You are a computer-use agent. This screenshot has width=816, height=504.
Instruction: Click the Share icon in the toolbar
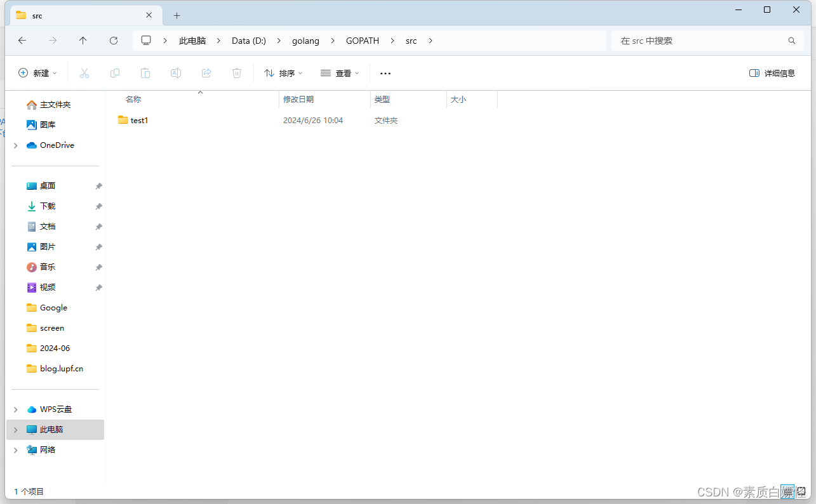[206, 73]
